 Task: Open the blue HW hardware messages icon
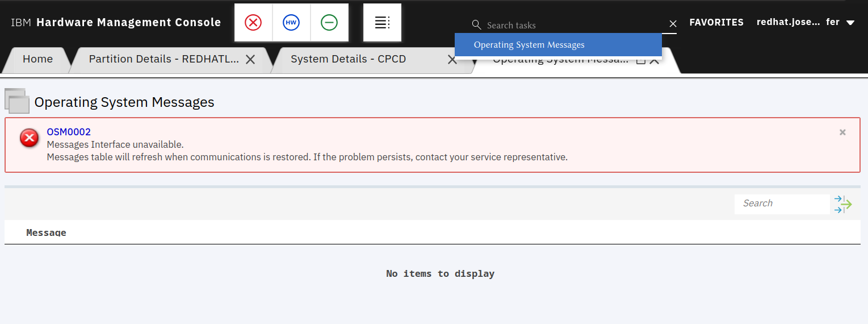[x=291, y=23]
